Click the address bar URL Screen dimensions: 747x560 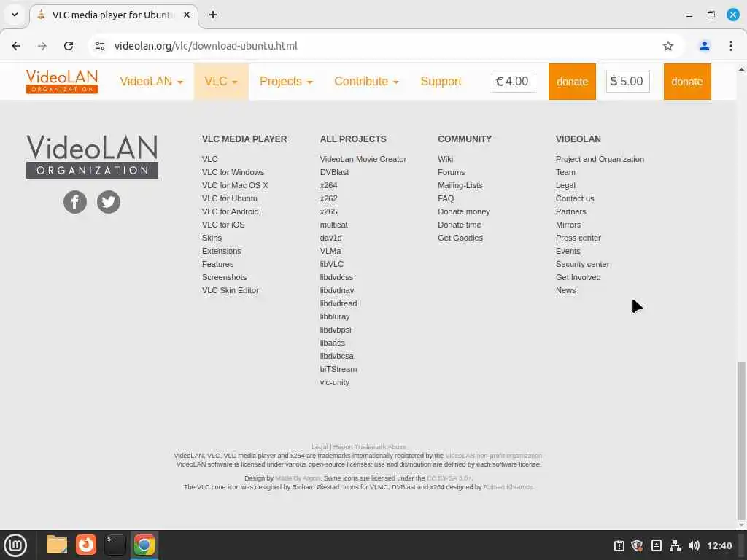pyautogui.click(x=206, y=46)
